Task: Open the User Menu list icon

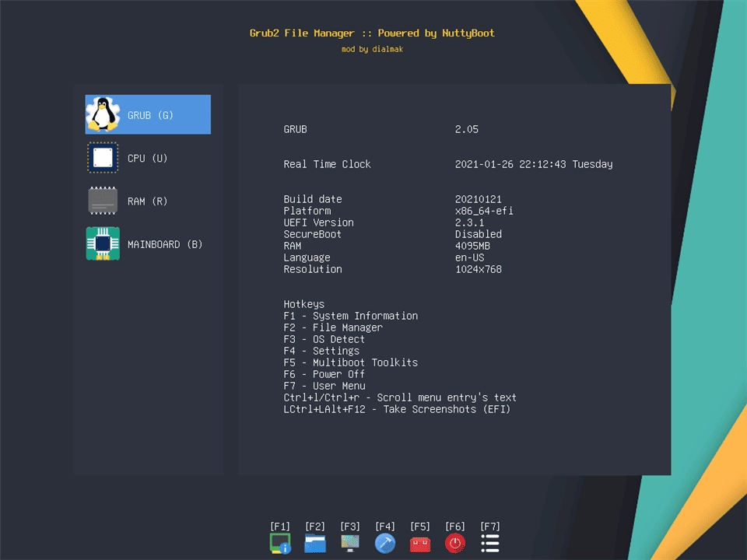Action: coord(489,544)
